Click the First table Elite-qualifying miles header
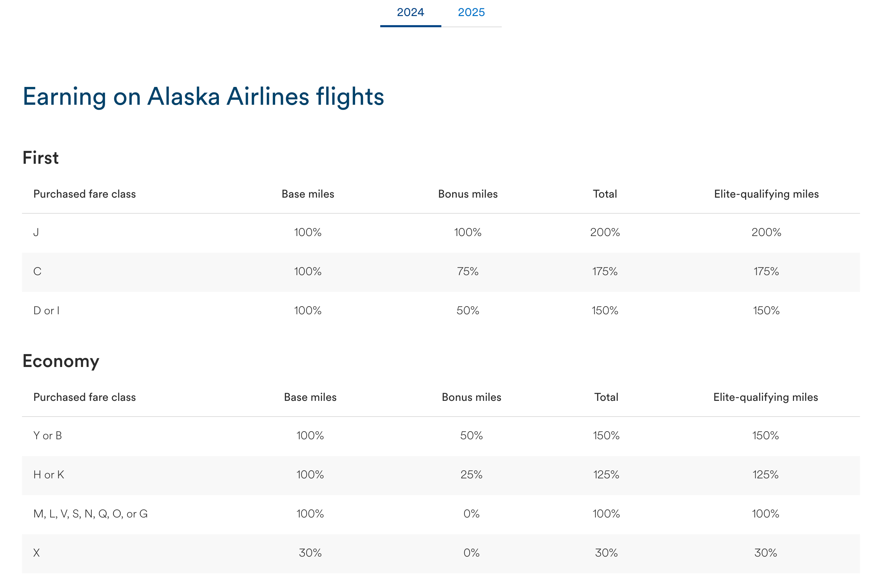 pos(766,194)
